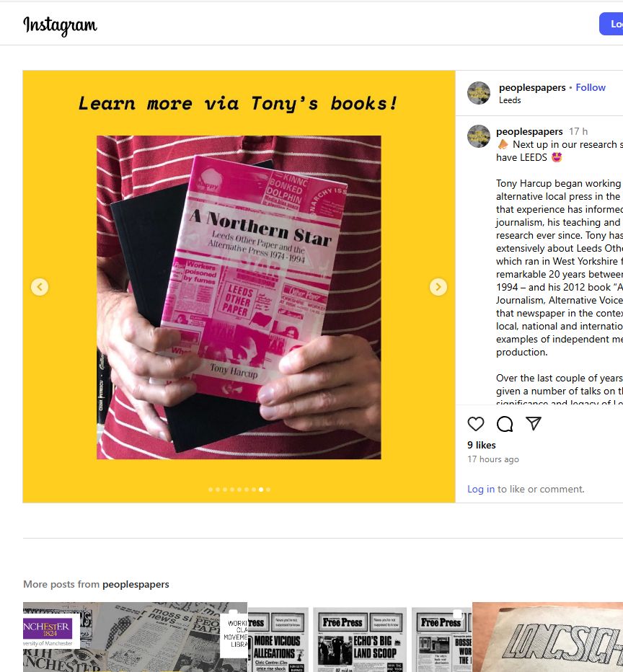View the 9 likes list
Viewport: 623px width, 672px height.
coord(482,446)
